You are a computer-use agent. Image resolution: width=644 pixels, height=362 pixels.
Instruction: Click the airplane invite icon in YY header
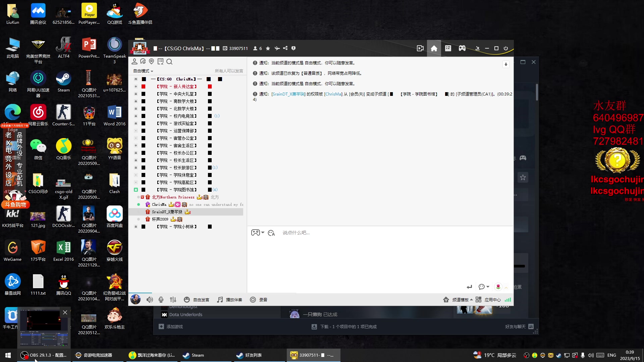click(x=277, y=48)
